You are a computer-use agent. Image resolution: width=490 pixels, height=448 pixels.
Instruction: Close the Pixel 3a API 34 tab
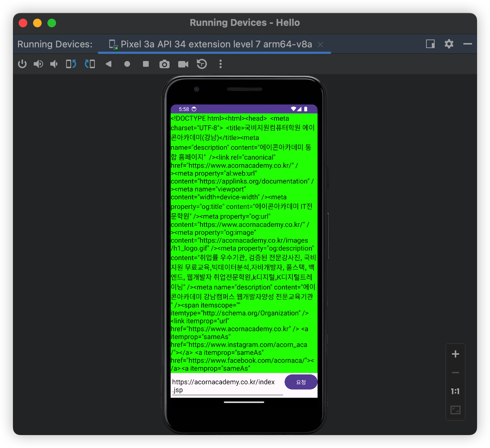(320, 45)
